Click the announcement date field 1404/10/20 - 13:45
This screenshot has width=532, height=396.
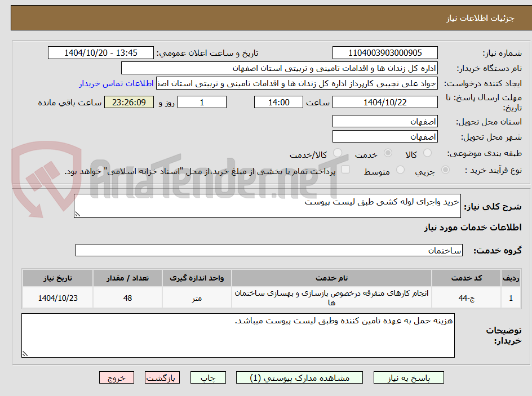tap(101, 53)
